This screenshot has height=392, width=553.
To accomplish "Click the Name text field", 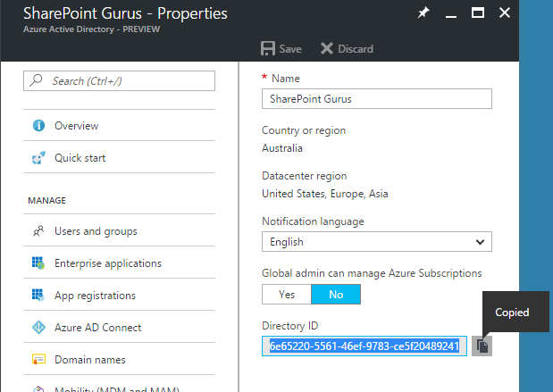I will click(376, 99).
